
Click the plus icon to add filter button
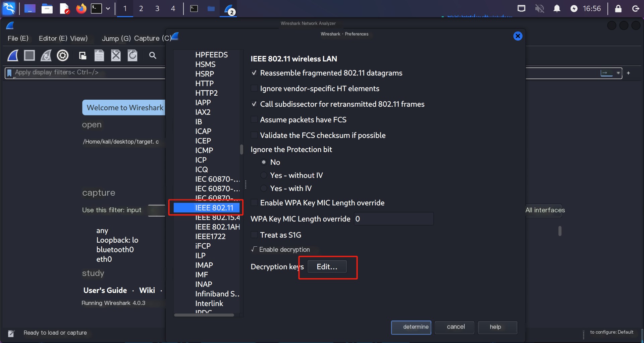click(x=629, y=73)
